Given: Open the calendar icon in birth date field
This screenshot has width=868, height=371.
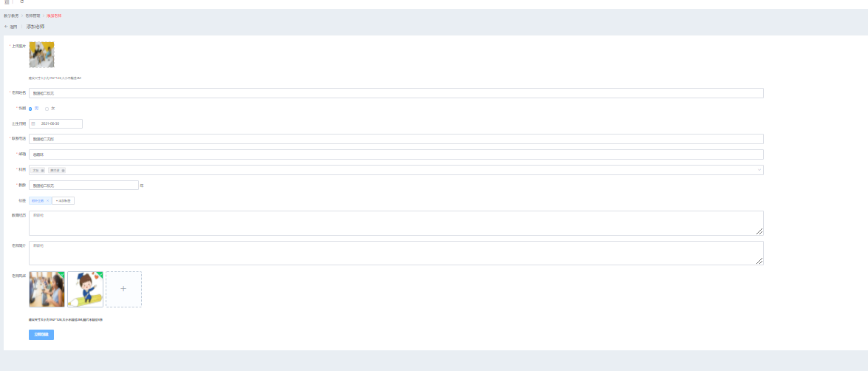Looking at the screenshot, I should point(33,123).
